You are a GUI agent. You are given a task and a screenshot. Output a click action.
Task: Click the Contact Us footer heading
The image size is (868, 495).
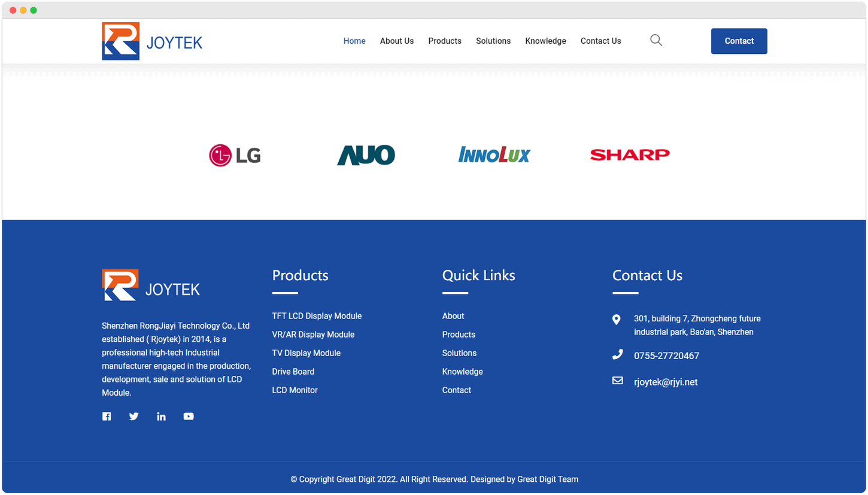(647, 275)
